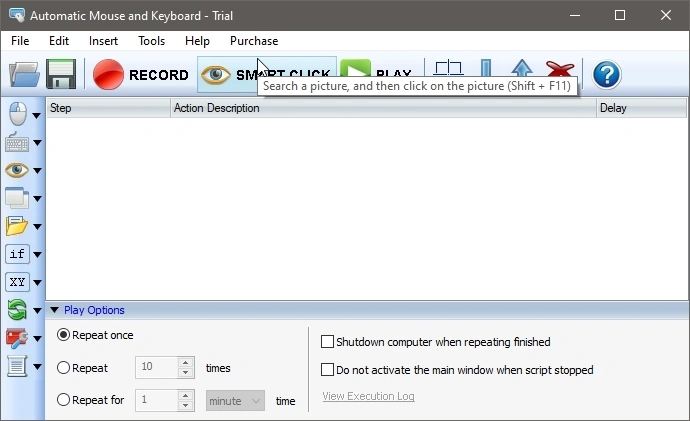690x421 pixels.
Task: Click the notepad script icon in sidebar
Action: (17, 366)
